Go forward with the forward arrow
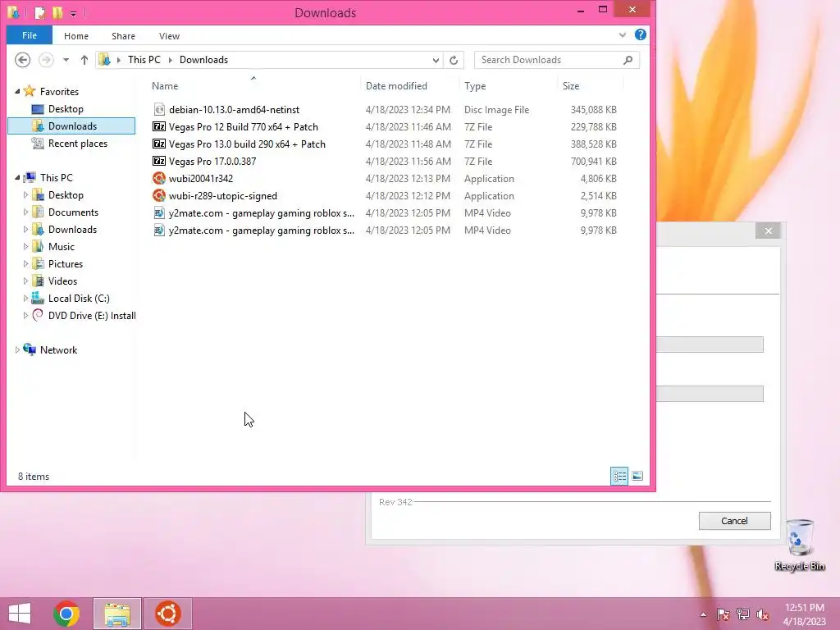 click(46, 60)
